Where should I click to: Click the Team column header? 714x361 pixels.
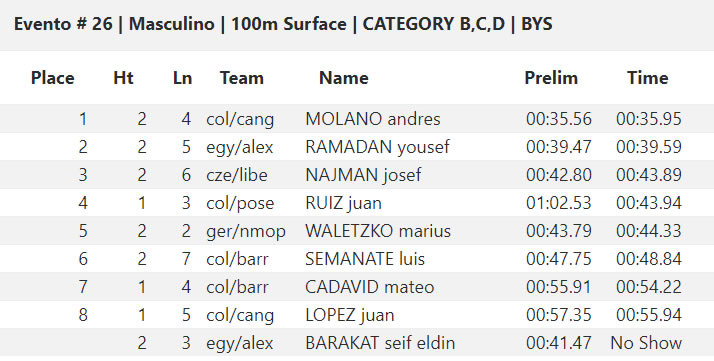coord(242,78)
